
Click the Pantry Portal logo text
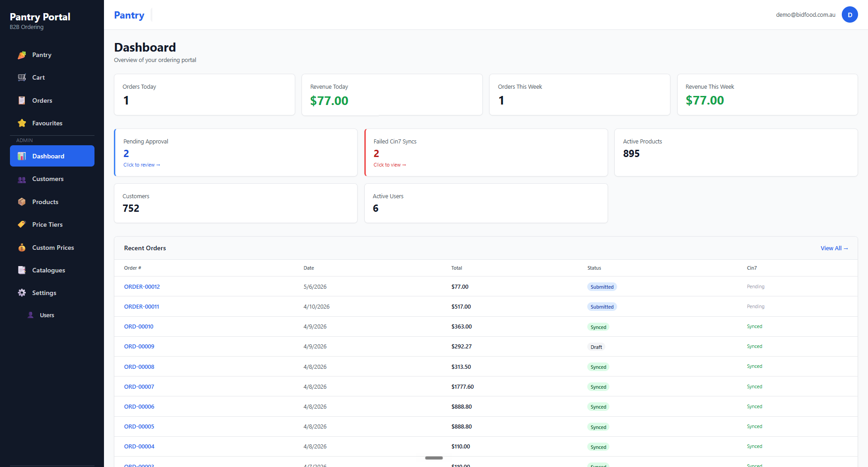tap(40, 17)
